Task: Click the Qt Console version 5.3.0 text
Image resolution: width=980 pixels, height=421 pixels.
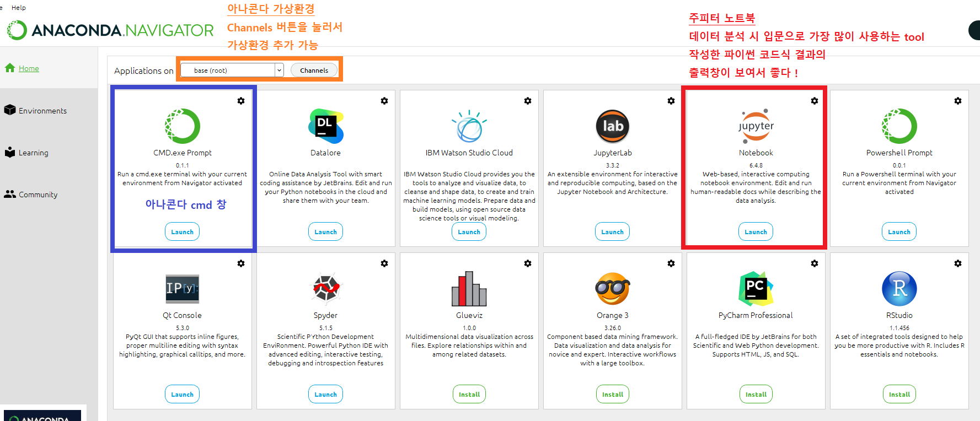Action: pos(183,328)
